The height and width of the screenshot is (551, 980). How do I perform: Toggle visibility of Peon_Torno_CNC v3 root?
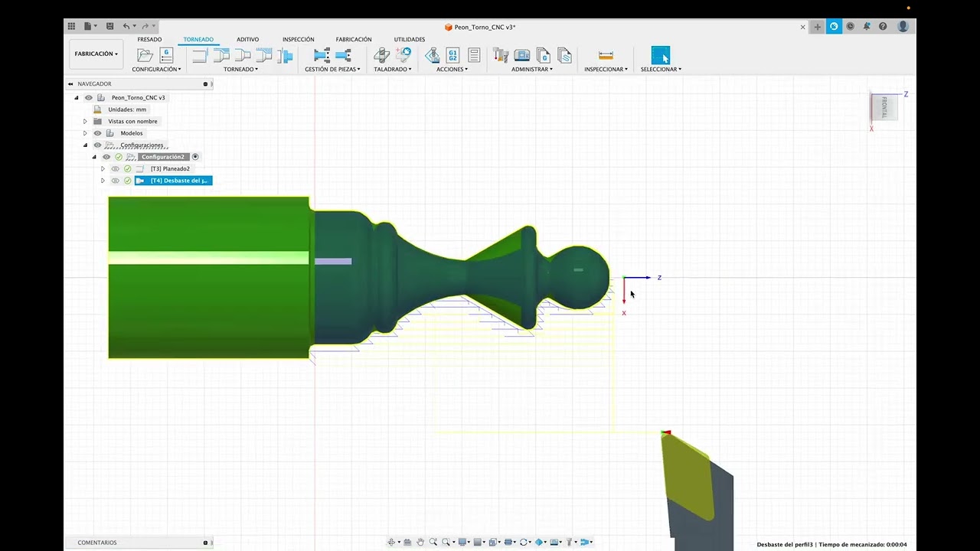(89, 97)
